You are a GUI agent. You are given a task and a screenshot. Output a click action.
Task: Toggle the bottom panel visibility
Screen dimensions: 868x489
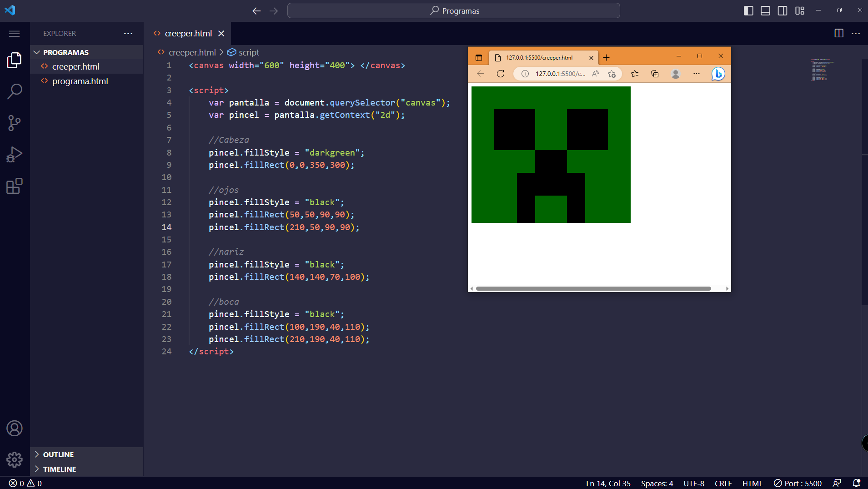click(x=766, y=10)
